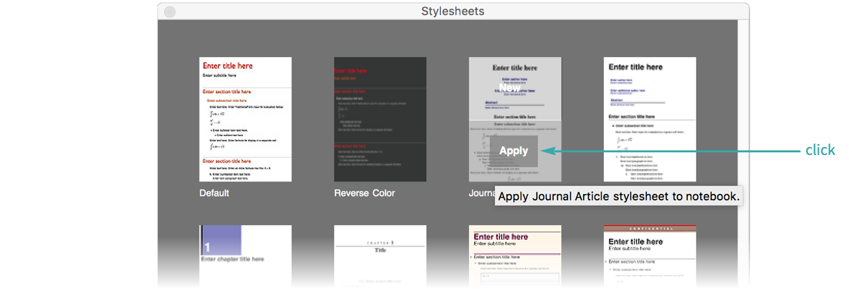Choose the Confidential-banner stylesheet thumbnail
The image size is (868, 306).
click(650, 256)
